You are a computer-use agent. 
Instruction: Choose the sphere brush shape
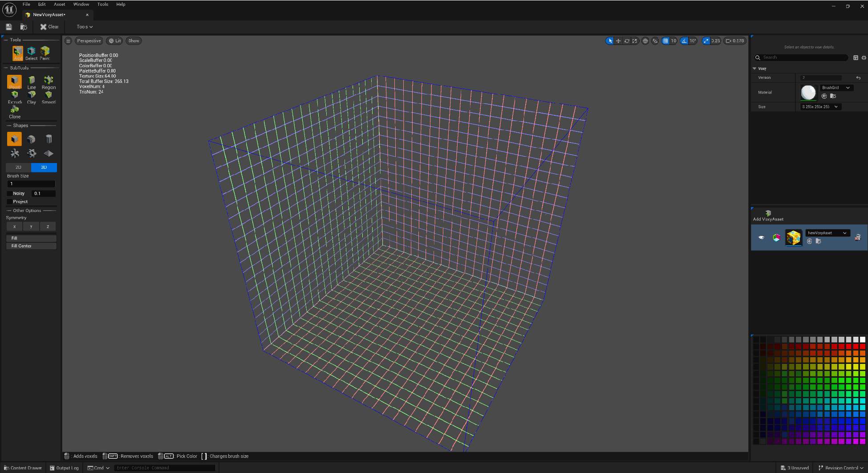[31, 139]
